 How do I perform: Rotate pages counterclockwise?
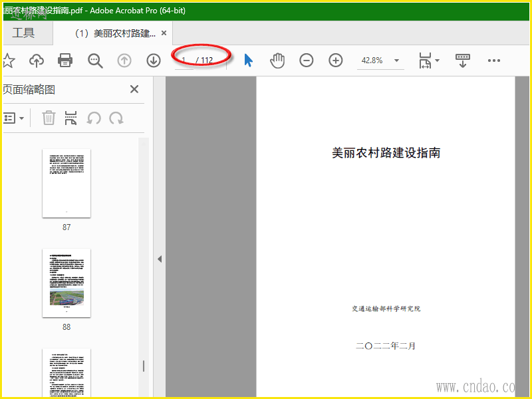click(x=94, y=118)
